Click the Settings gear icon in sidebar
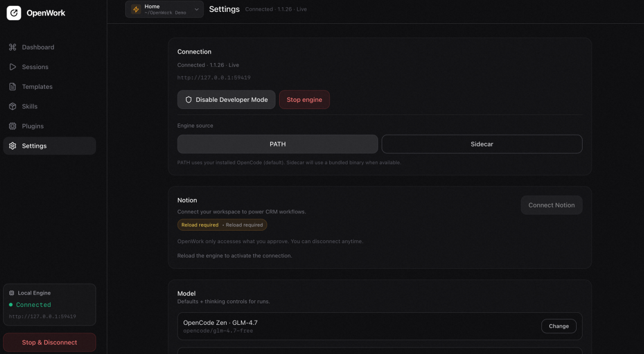This screenshot has width=644, height=354. 13,146
